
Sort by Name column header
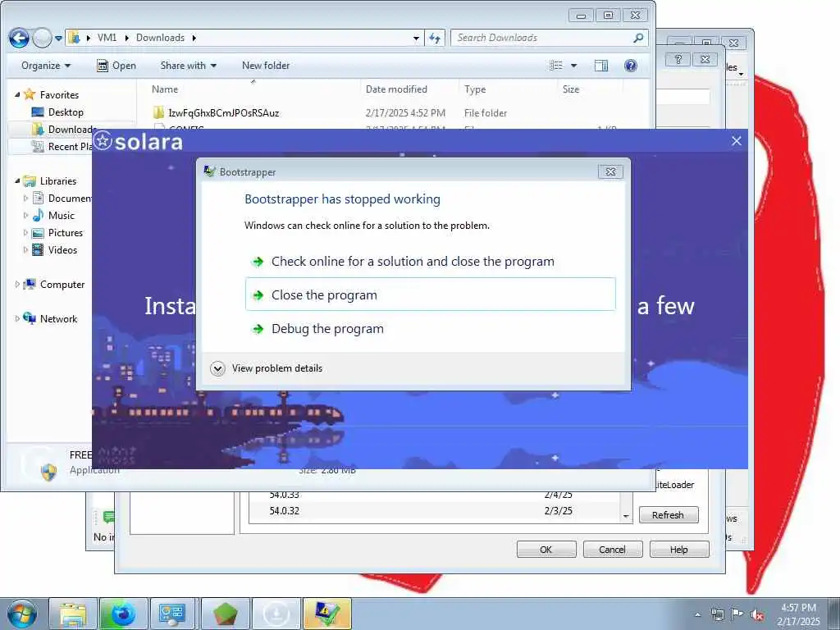[165, 89]
